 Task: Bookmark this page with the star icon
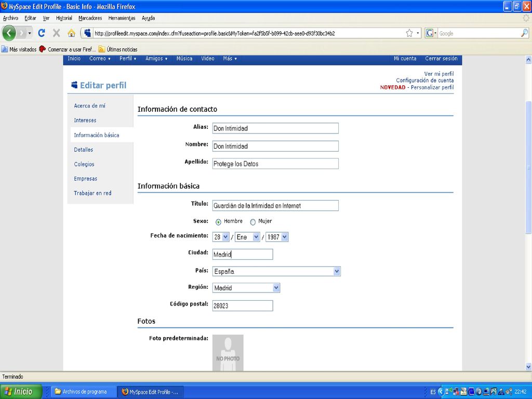pyautogui.click(x=409, y=33)
